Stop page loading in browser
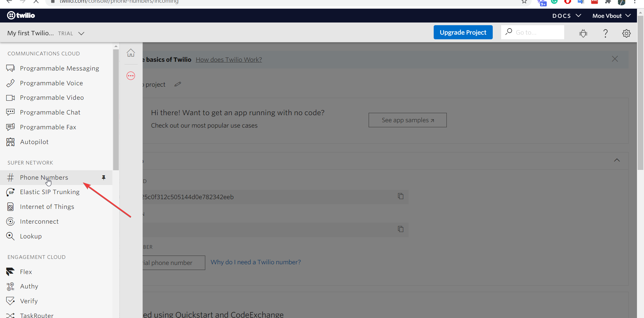The image size is (644, 318). (36, 2)
